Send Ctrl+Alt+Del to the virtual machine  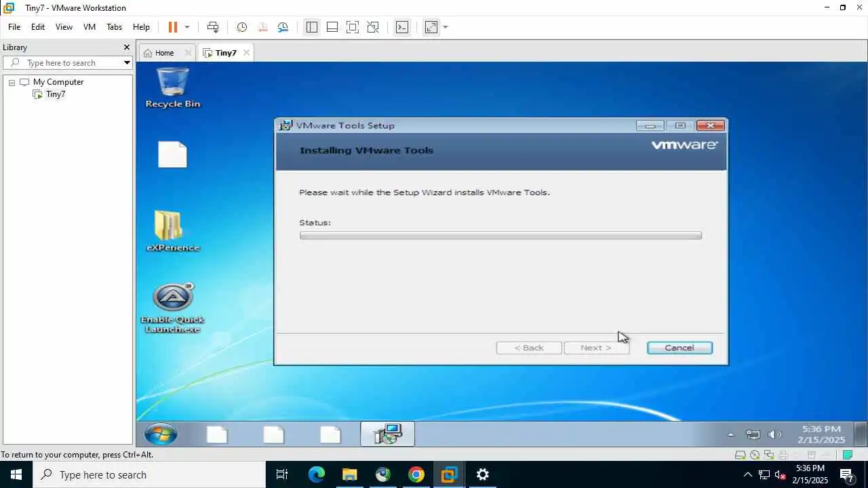pyautogui.click(x=213, y=27)
